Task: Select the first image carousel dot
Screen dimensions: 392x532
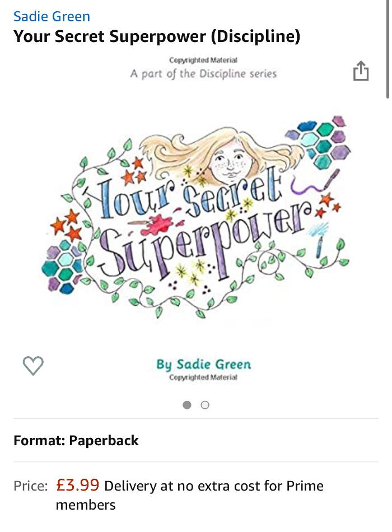Action: [186, 405]
